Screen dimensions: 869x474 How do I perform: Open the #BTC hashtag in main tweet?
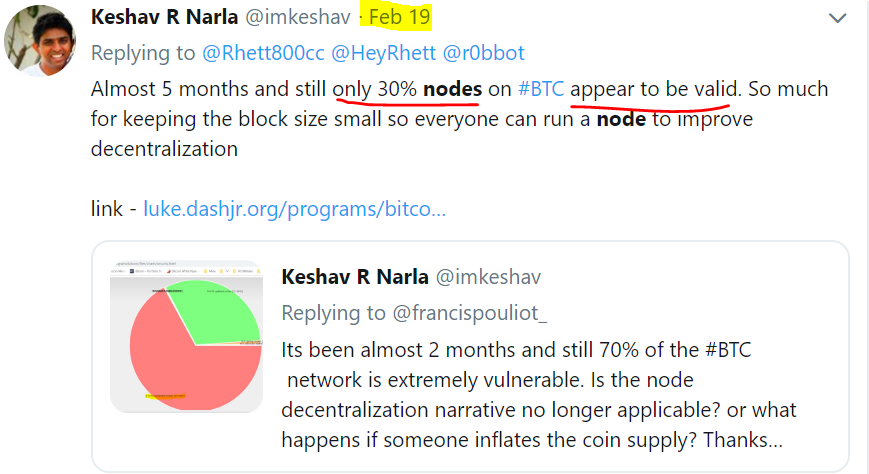tap(541, 89)
